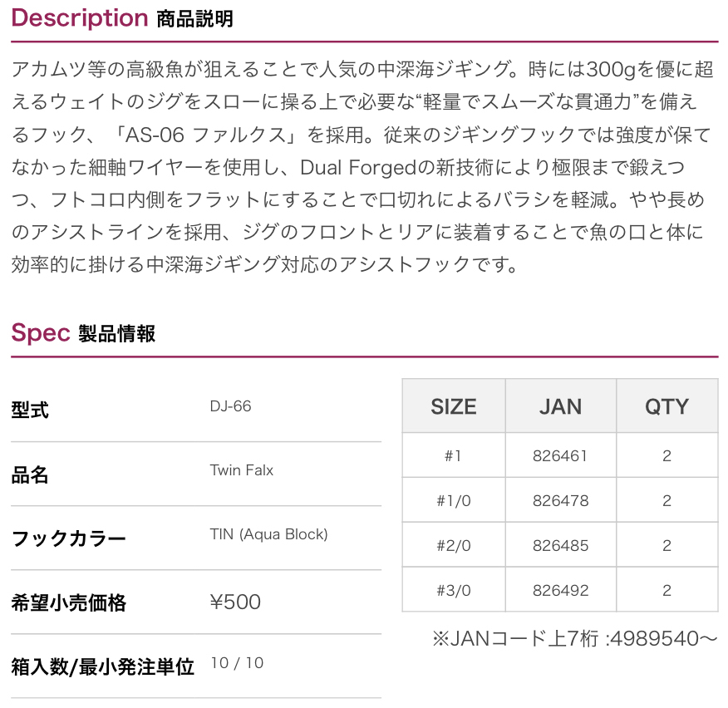Click the SIZE column header
Image resolution: width=728 pixels, height=708 pixels.
(453, 406)
